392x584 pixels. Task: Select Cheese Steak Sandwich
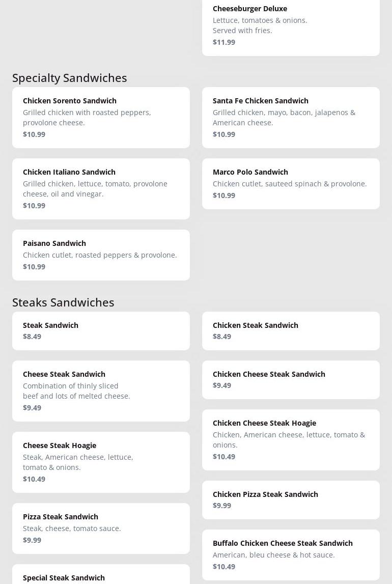101,391
